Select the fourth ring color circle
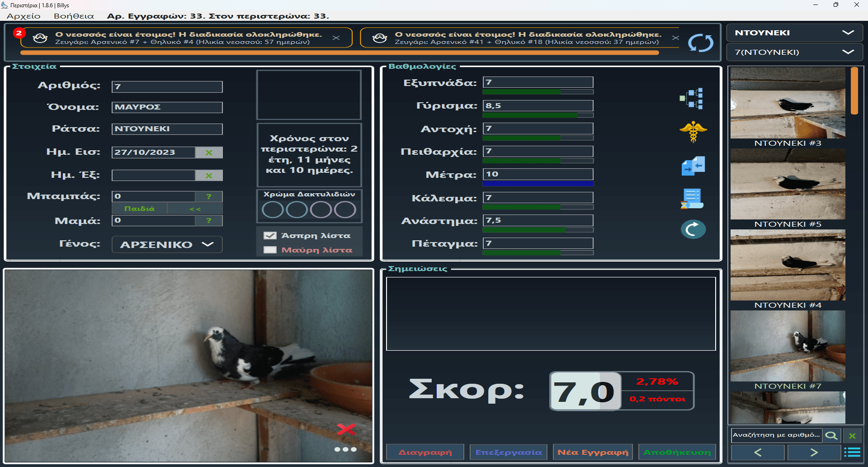868x467 pixels. pyautogui.click(x=345, y=210)
